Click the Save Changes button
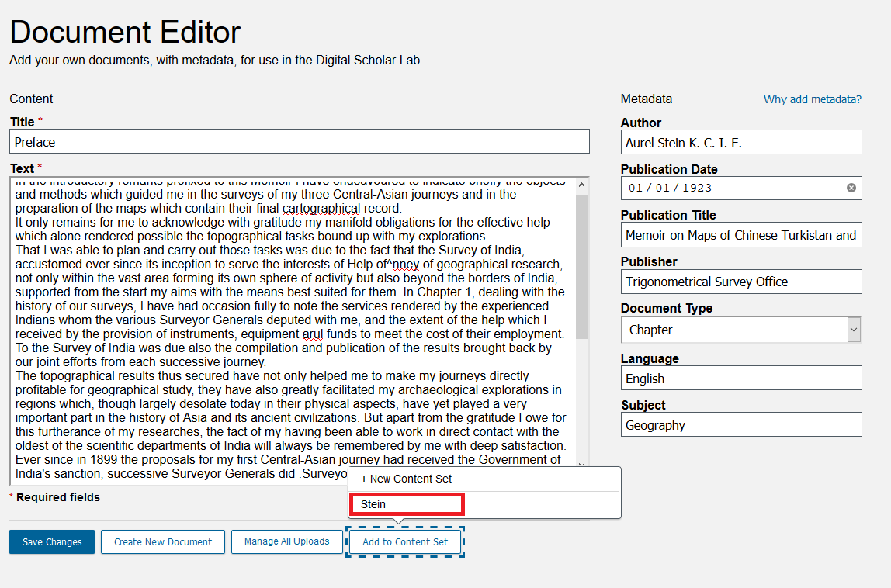This screenshot has height=588, width=891. click(x=51, y=541)
